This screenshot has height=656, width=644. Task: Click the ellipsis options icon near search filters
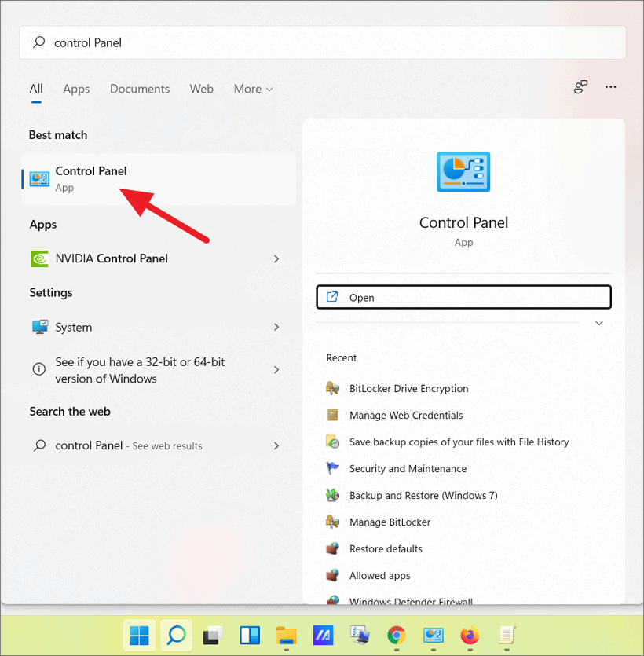[611, 87]
